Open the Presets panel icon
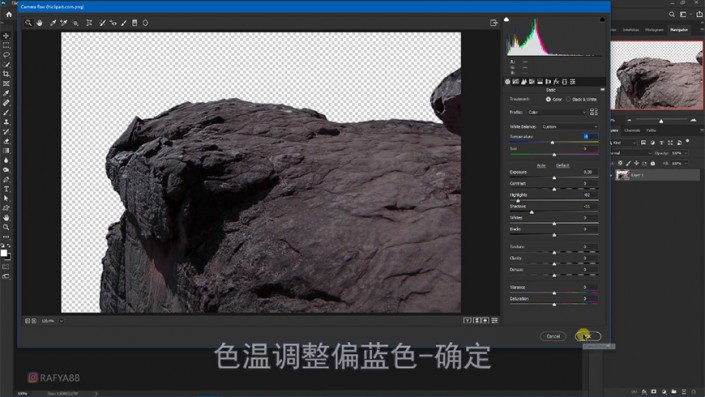The height and width of the screenshot is (397, 705). [572, 82]
